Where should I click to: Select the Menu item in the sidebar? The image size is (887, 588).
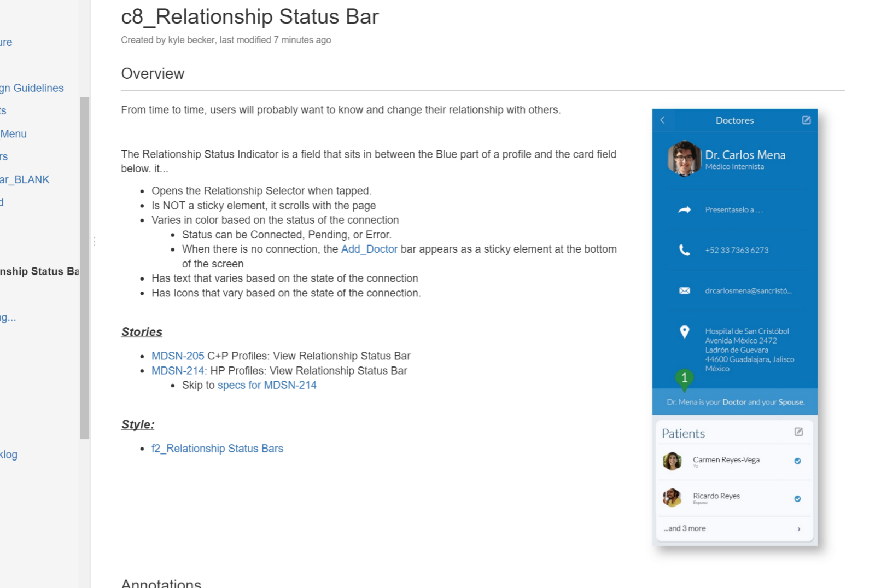pyautogui.click(x=13, y=134)
